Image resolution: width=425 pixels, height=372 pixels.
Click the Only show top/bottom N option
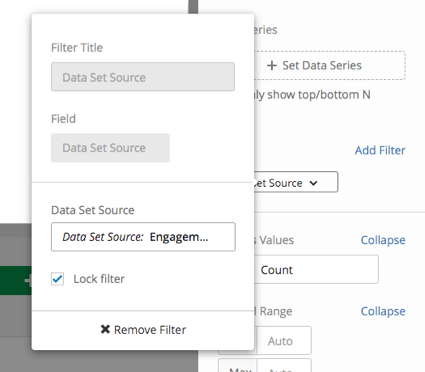pos(312,95)
